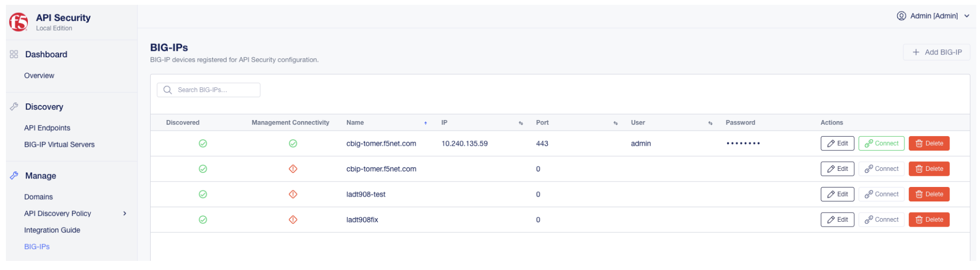
Task: Go to BIG-IP Virtual Servers
Action: tap(60, 145)
